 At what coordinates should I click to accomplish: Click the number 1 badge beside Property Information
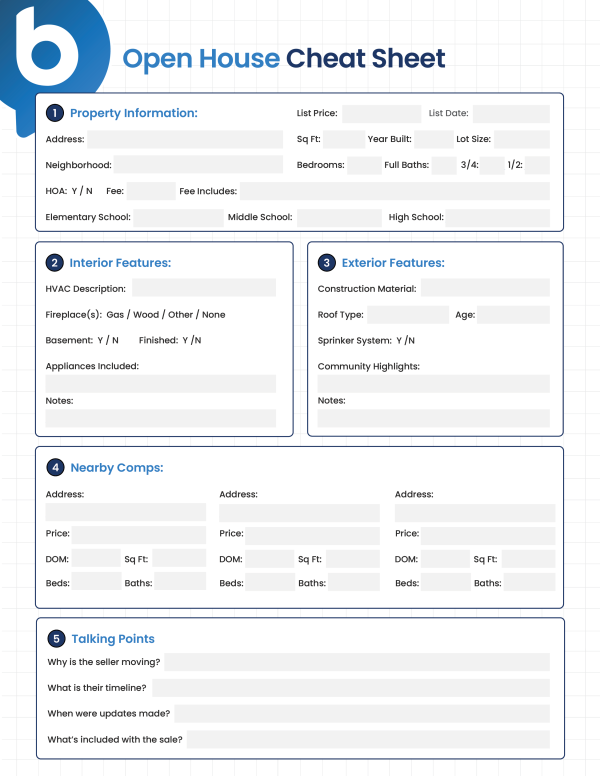(55, 113)
